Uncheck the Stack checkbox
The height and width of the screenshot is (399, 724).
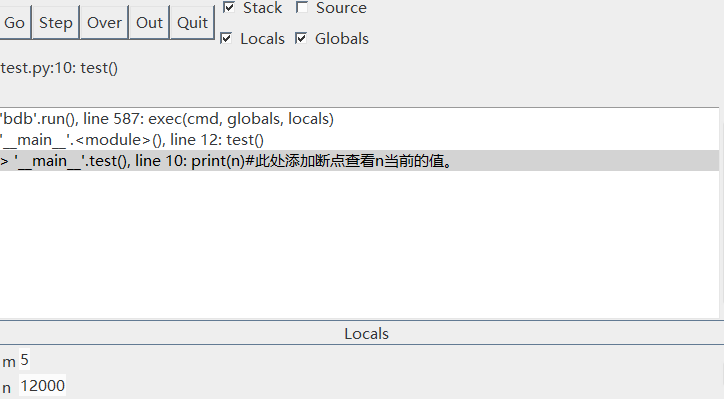[x=229, y=7]
